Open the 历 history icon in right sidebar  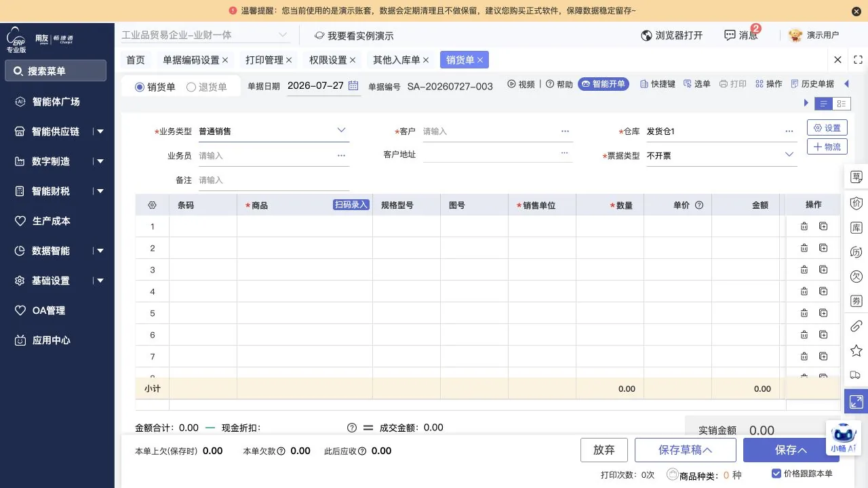coord(856,252)
